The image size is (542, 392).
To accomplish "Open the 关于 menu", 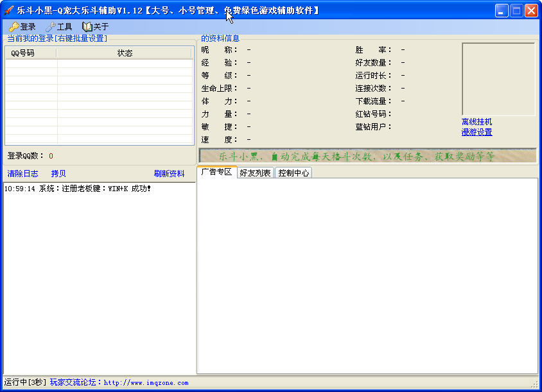I will click(96, 26).
